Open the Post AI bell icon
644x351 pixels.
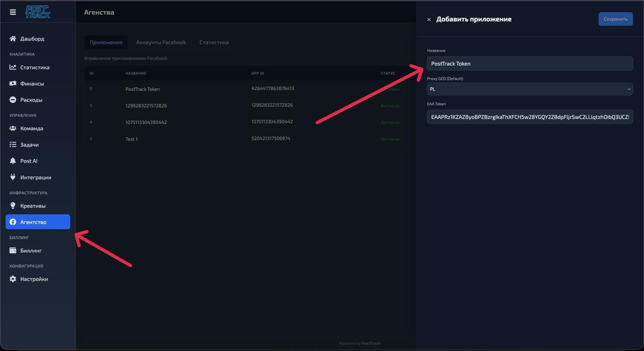(x=12, y=161)
